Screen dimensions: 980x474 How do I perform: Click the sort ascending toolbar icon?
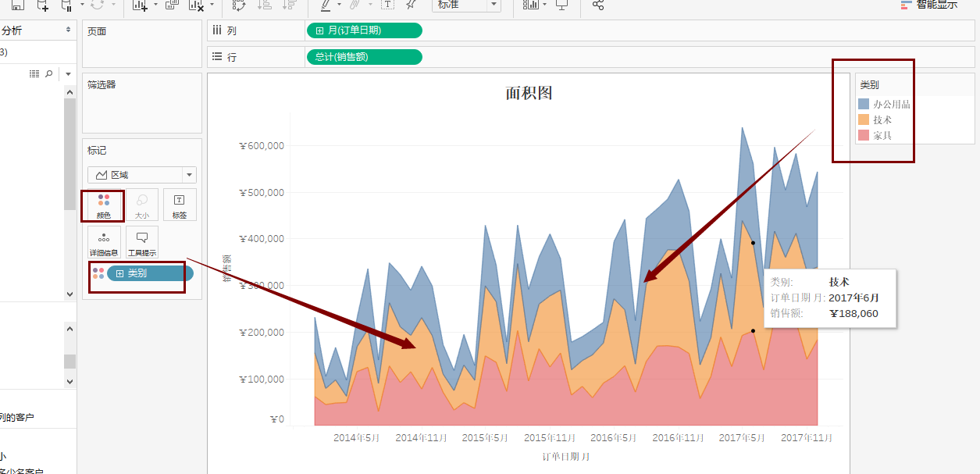[265, 5]
